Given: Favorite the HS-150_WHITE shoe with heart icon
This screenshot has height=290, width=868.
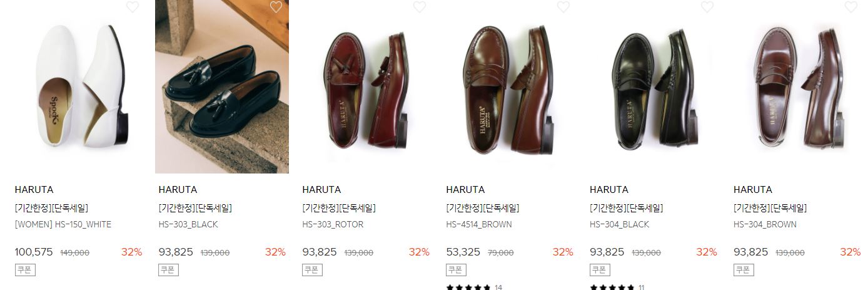Looking at the screenshot, I should coord(132,7).
